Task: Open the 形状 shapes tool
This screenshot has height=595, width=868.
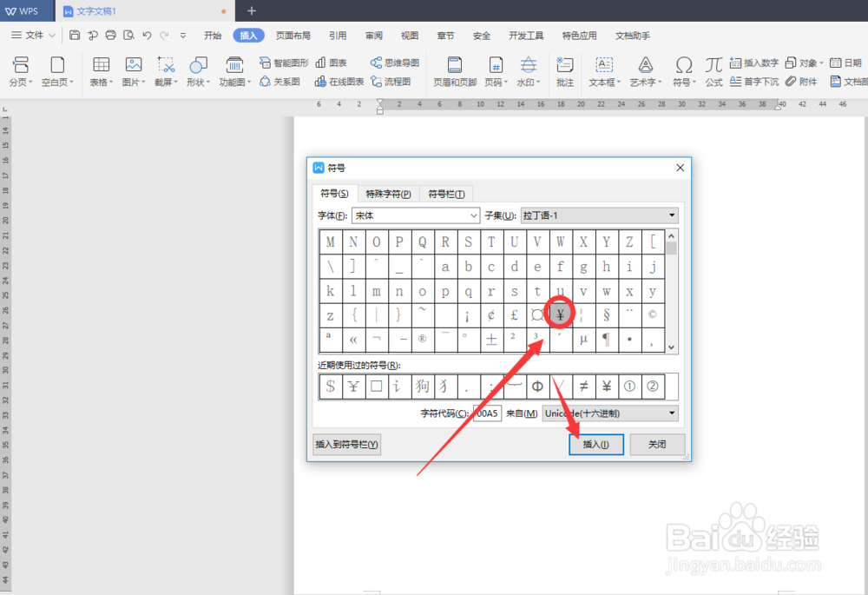Action: click(x=198, y=71)
